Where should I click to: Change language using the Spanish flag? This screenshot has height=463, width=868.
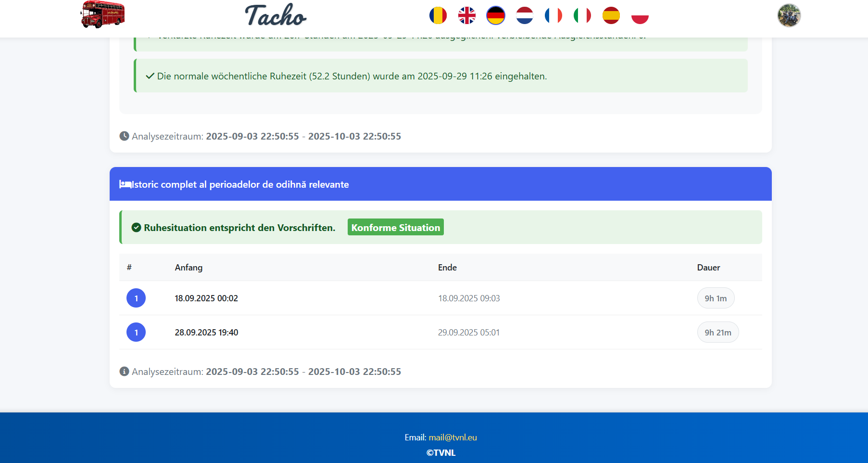pos(611,15)
